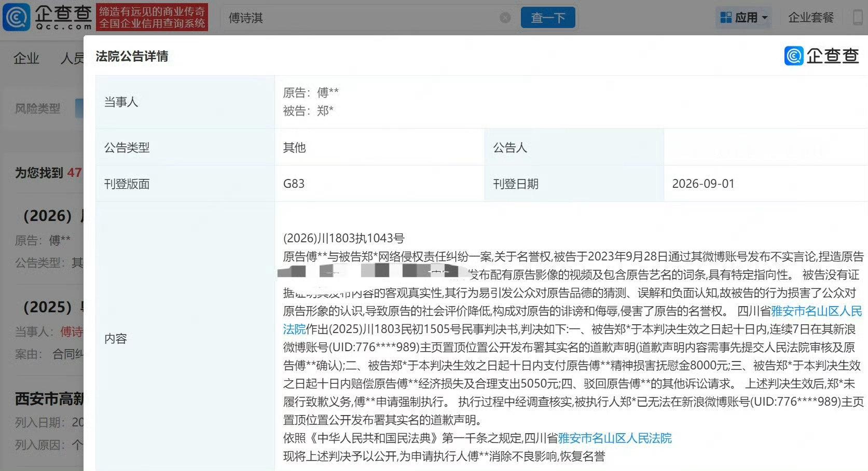Image resolution: width=868 pixels, height=471 pixels.
Task: Click the 西安市高新 entry in background list
Action: pyautogui.click(x=49, y=399)
